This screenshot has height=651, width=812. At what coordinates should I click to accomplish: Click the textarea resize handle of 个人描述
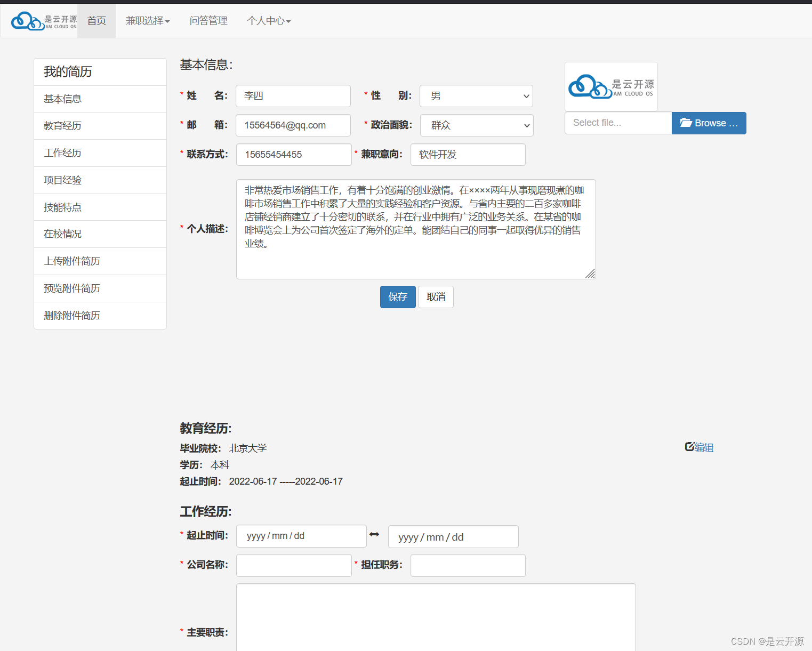coord(590,274)
